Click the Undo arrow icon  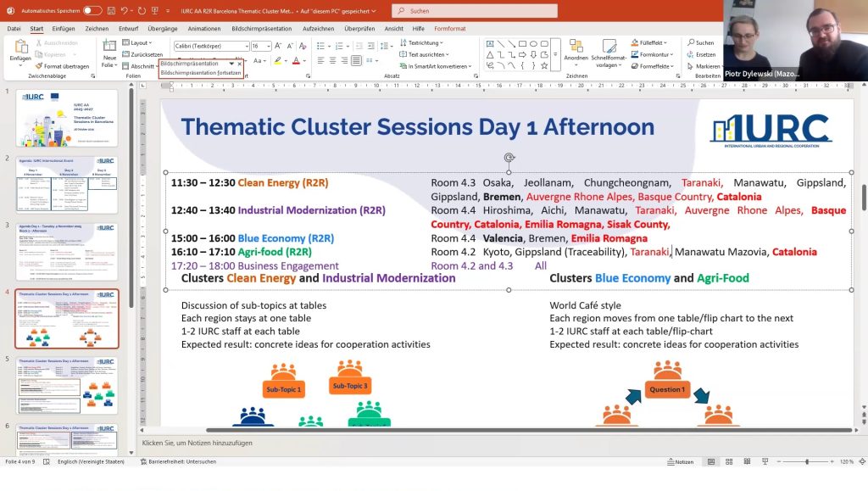(x=125, y=10)
